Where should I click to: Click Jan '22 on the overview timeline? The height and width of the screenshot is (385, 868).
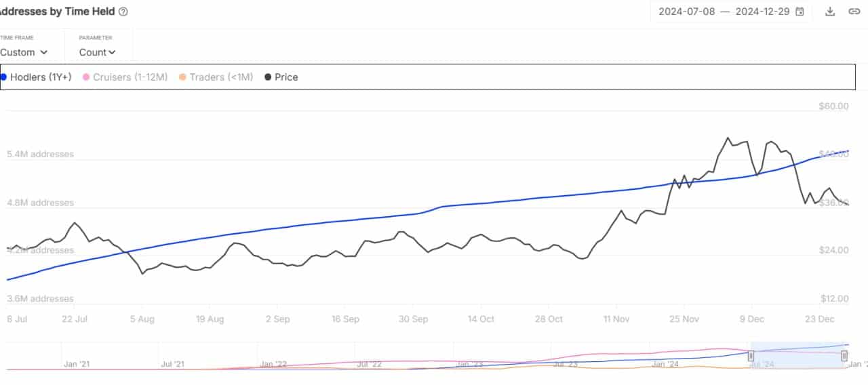(273, 364)
